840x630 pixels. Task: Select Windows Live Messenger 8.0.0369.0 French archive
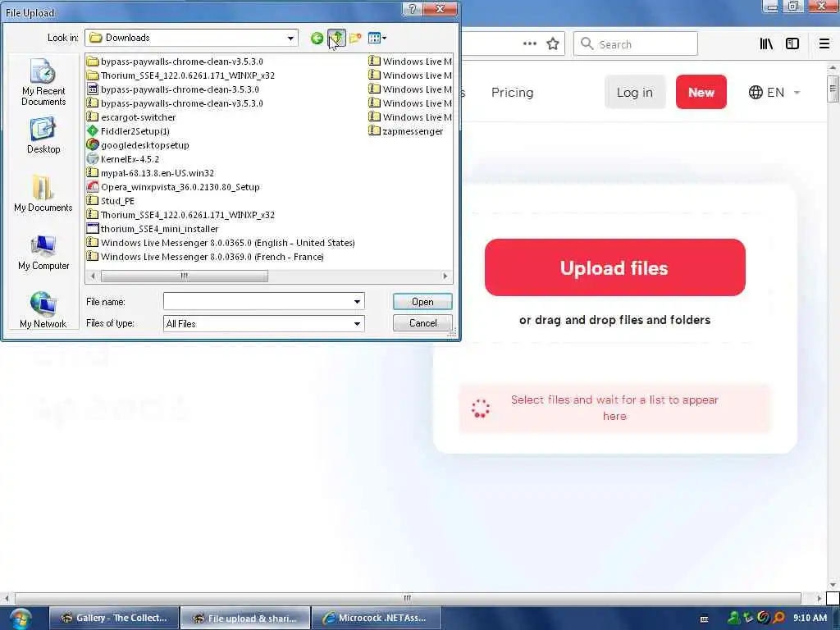pyautogui.click(x=205, y=256)
